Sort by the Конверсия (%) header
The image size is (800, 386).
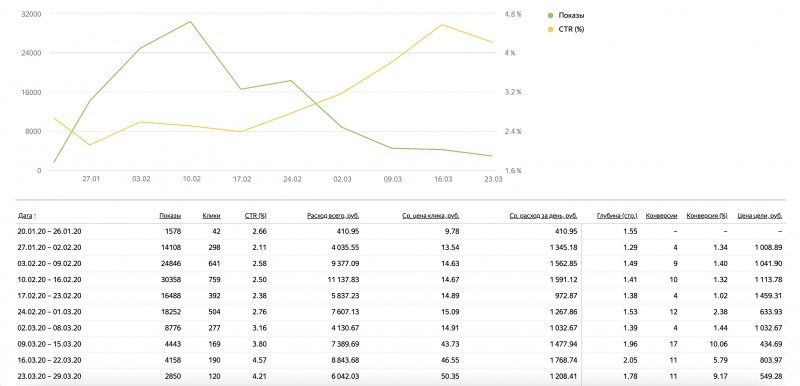pyautogui.click(x=707, y=216)
